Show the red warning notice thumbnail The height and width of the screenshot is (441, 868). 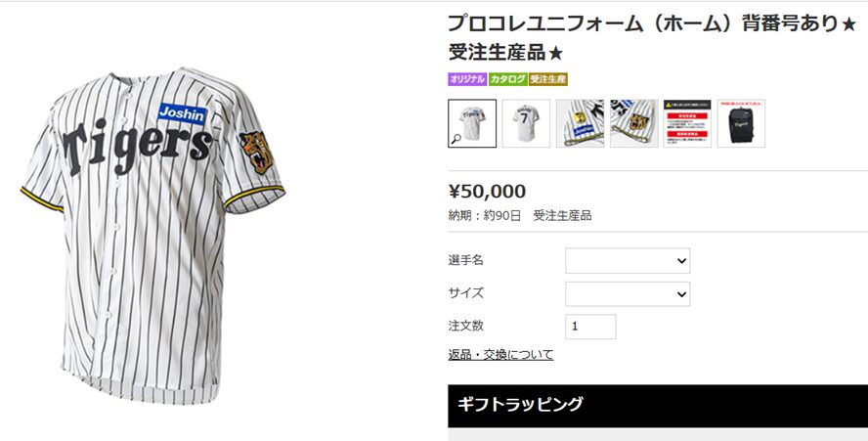click(687, 123)
